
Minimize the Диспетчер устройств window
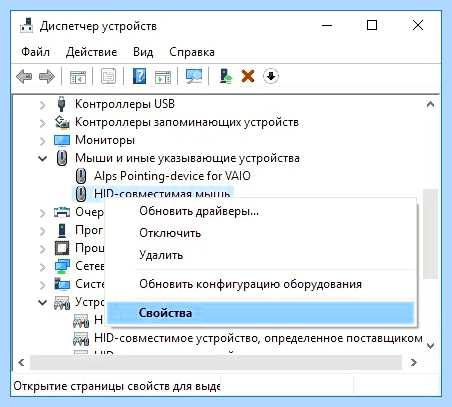pyautogui.click(x=327, y=25)
